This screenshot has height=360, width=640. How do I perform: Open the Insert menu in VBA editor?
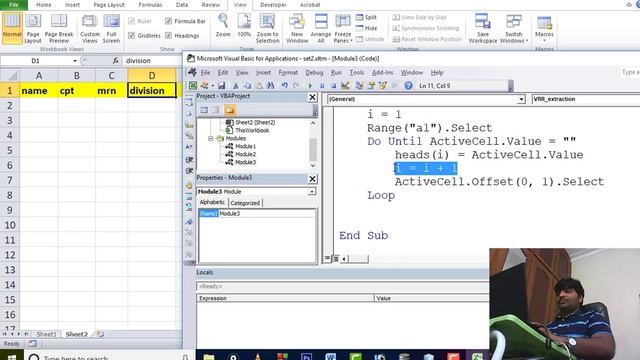point(263,72)
